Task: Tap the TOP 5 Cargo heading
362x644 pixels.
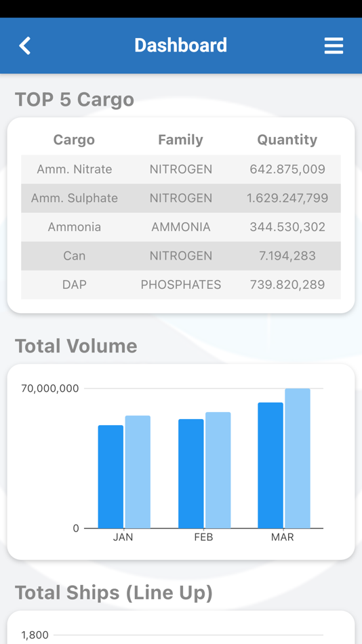Action: (75, 100)
